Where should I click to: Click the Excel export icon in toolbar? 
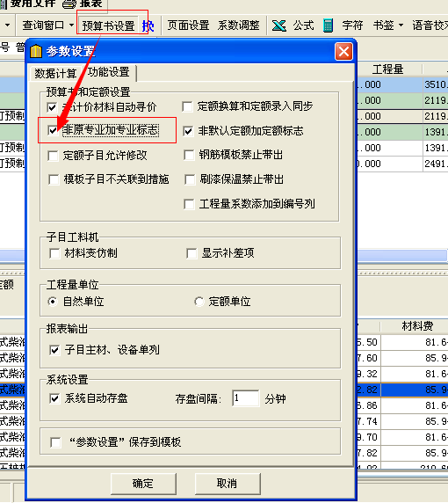tap(278, 26)
